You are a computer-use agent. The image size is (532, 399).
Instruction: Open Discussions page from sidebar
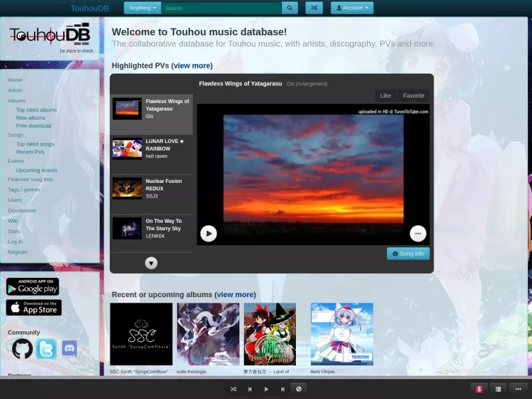22,210
